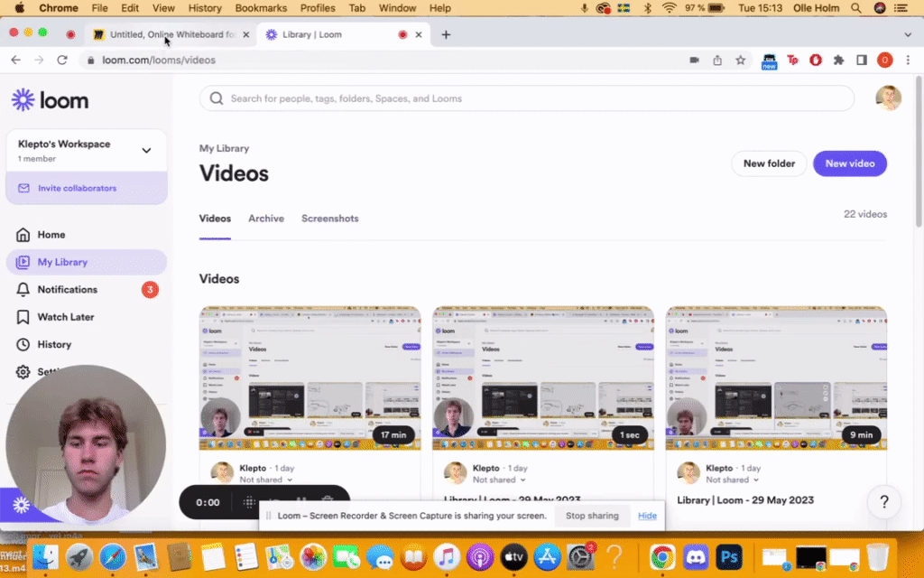Open the Extensions puzzle piece menu
This screenshot has height=578, width=924.
838,61
